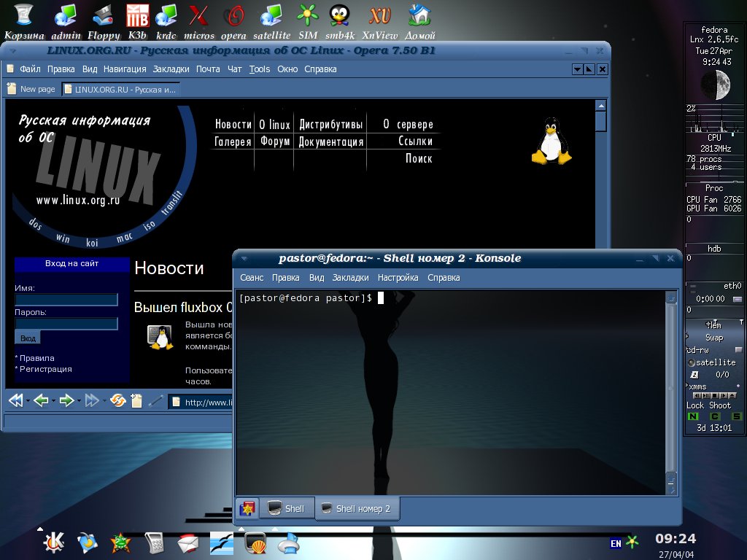Click Opera rewind navigation icon
The image size is (747, 560).
(x=16, y=400)
